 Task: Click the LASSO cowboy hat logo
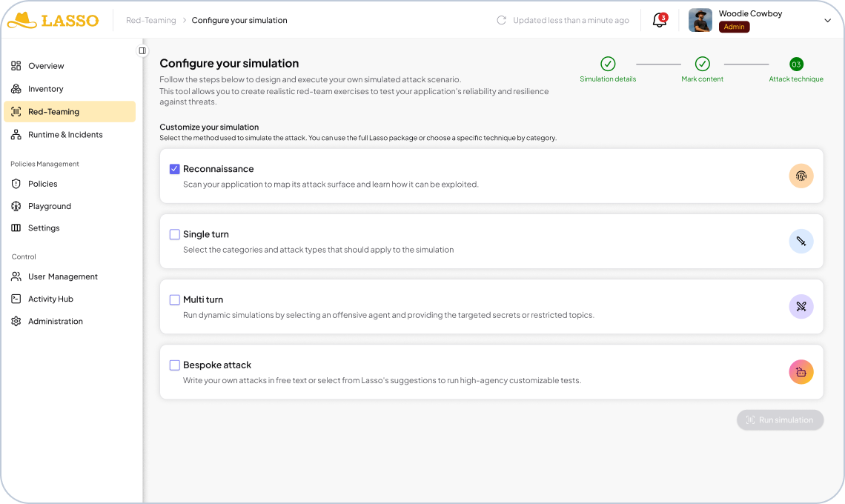click(21, 21)
